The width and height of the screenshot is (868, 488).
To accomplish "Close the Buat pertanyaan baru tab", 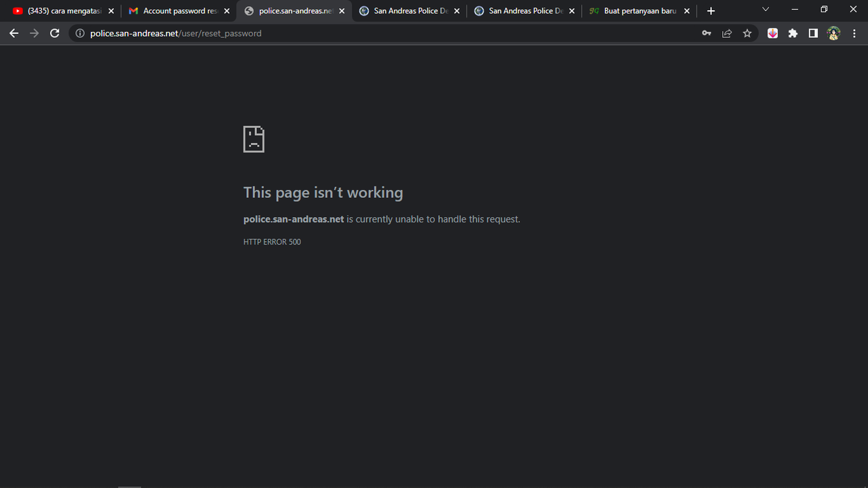I will [x=687, y=12].
